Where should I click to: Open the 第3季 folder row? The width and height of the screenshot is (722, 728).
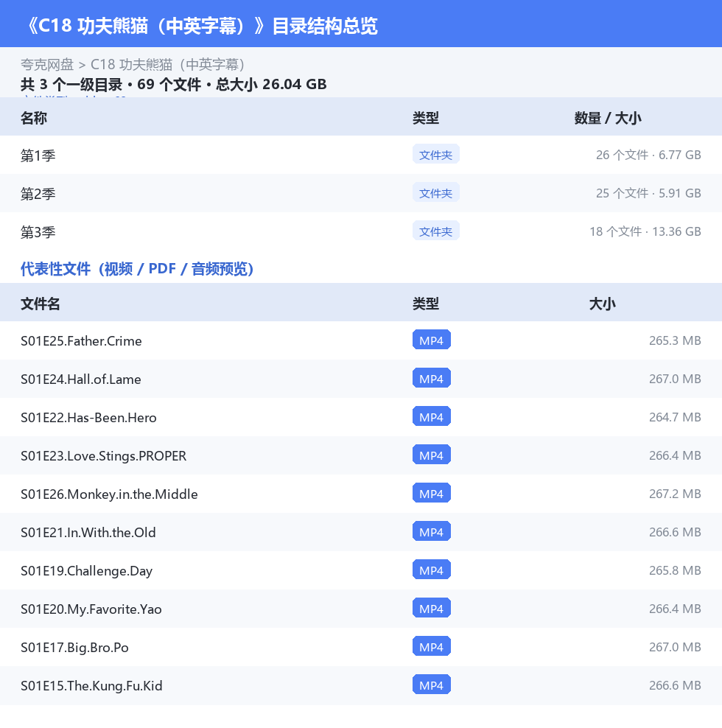[361, 231]
